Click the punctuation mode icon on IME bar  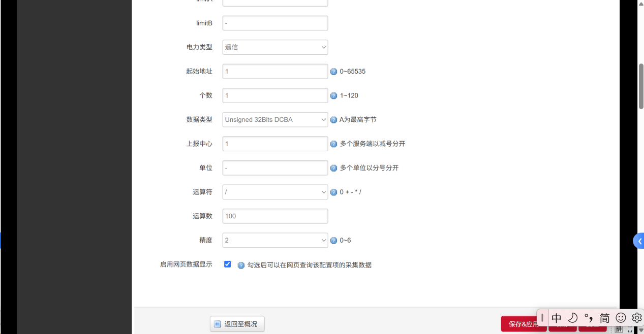589,317
